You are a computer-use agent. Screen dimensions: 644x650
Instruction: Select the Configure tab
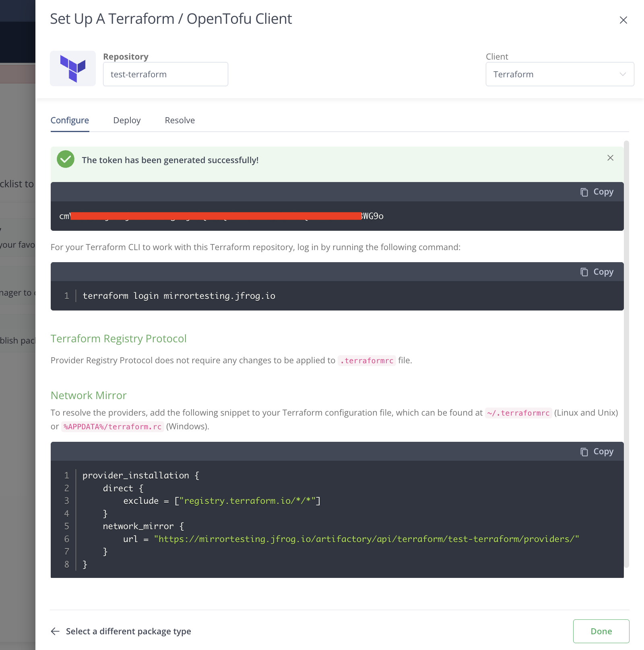[x=70, y=120]
